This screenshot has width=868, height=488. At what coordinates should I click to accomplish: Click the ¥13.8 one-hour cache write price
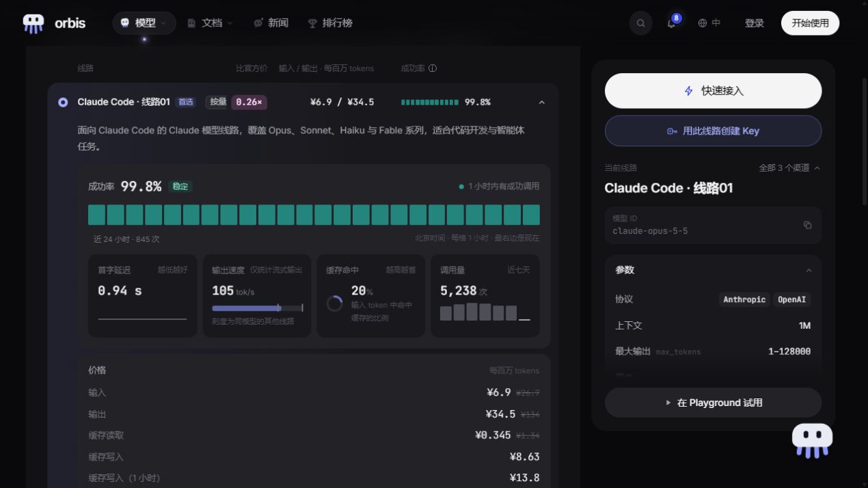(524, 478)
